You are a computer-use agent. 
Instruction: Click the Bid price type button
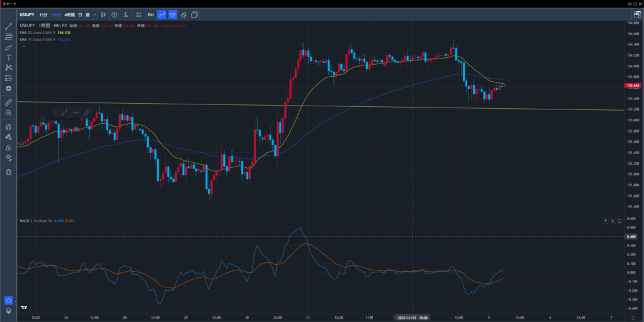pyautogui.click(x=150, y=14)
